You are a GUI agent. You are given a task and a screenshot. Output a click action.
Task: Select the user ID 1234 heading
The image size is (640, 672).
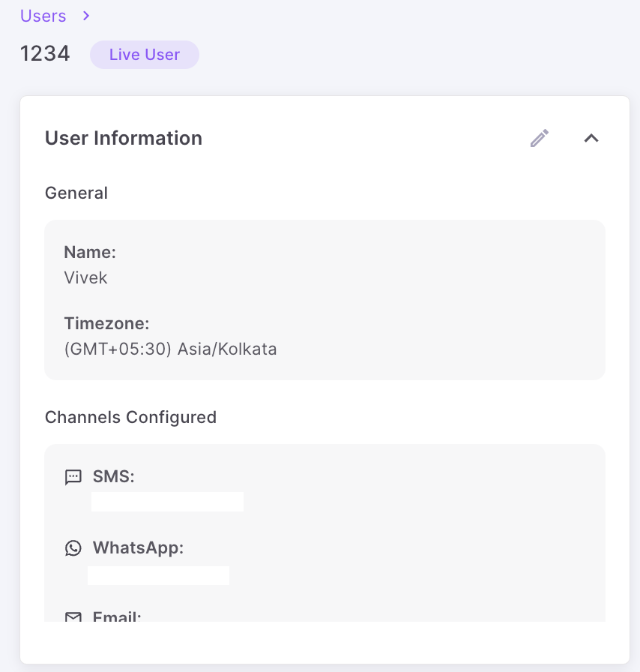pyautogui.click(x=45, y=54)
